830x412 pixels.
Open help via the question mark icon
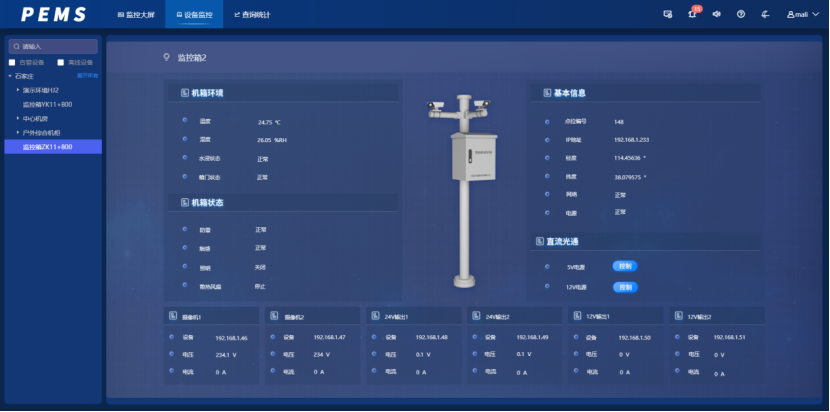[x=741, y=14]
